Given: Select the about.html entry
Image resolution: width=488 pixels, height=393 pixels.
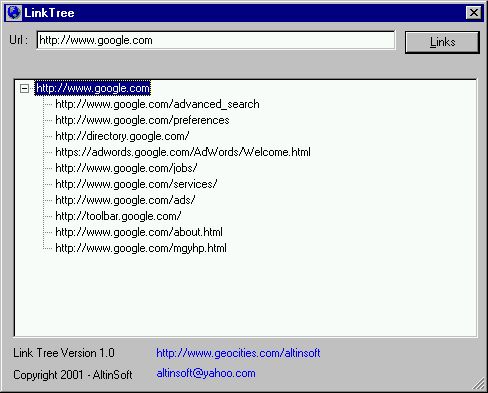Looking at the screenshot, I should [139, 232].
